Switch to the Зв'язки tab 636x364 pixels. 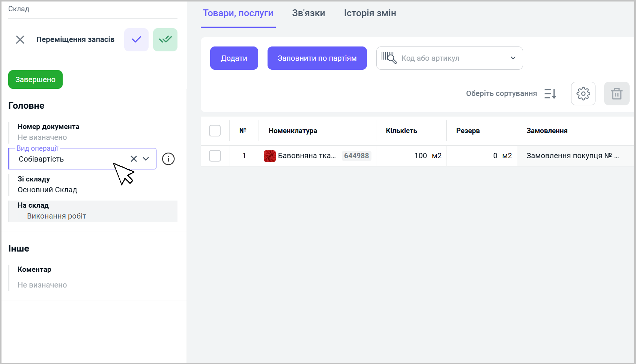pos(308,13)
